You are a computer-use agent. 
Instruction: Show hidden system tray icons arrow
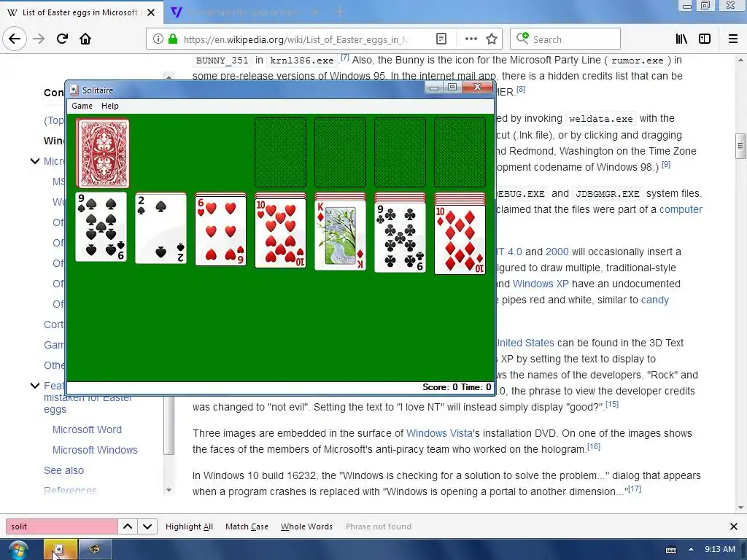pos(691,549)
